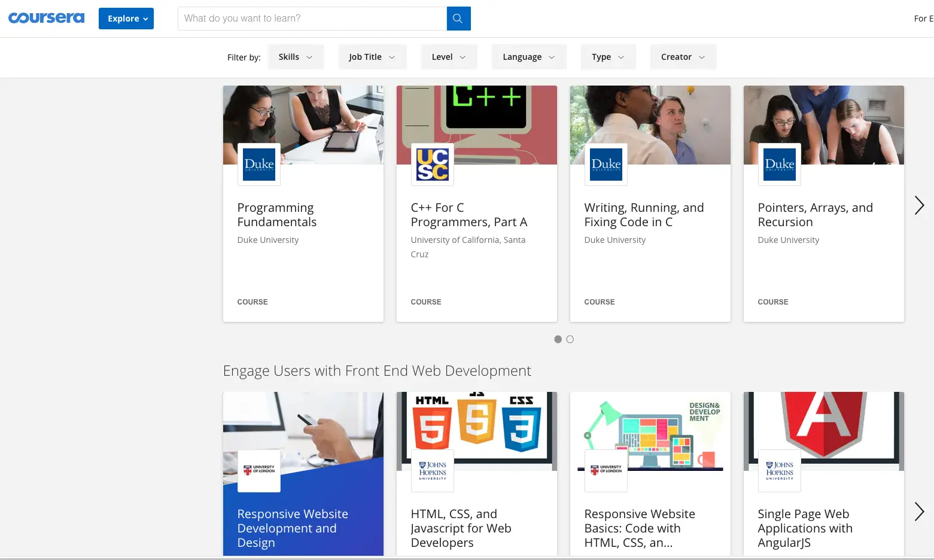Click the Coursera logo

click(x=46, y=18)
